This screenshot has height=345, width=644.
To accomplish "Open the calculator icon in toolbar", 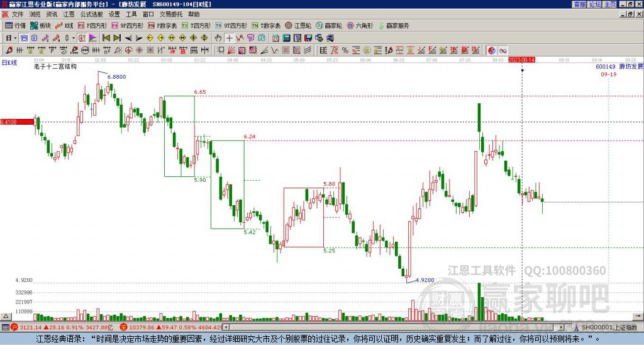I will (286, 38).
